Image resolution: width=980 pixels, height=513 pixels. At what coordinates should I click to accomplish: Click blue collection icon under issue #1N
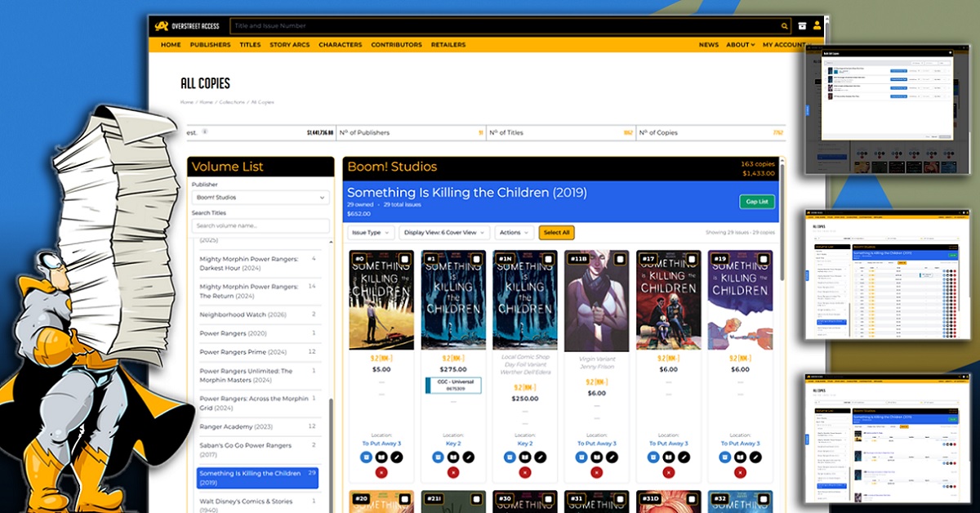click(510, 456)
